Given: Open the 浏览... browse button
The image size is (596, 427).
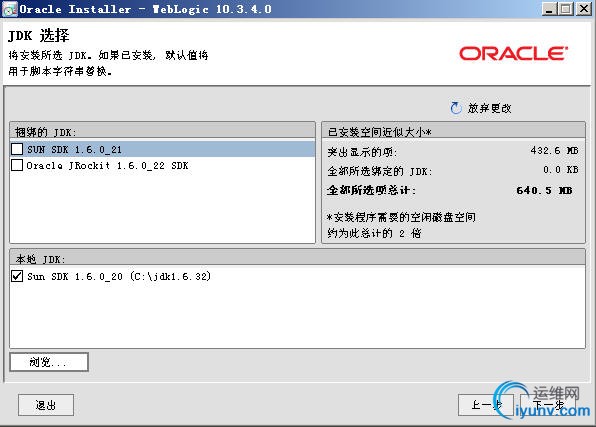Looking at the screenshot, I should tap(49, 362).
